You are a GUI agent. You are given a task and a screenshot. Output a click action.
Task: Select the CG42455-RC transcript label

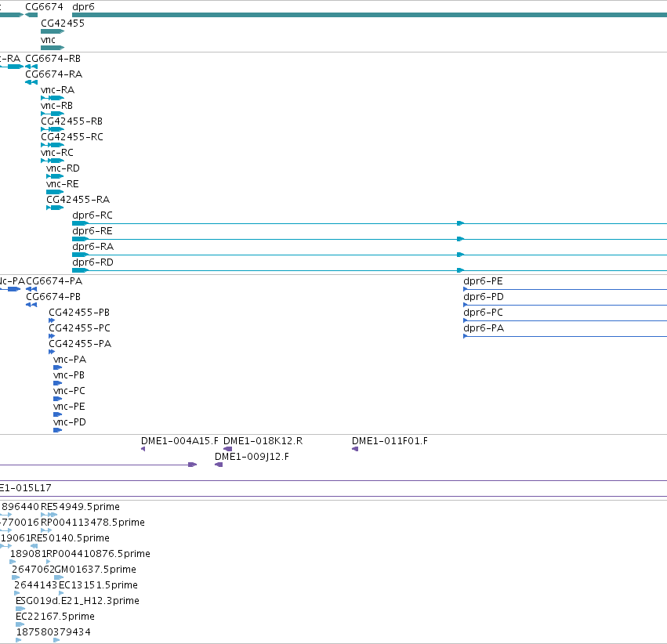pyautogui.click(x=72, y=137)
